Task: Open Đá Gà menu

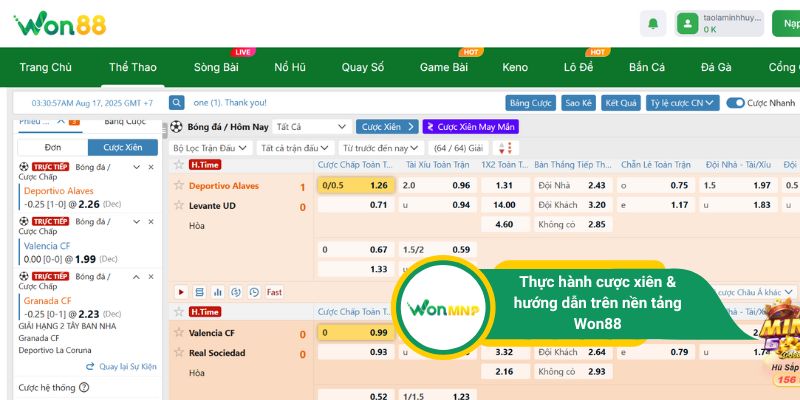Action: 716,67
